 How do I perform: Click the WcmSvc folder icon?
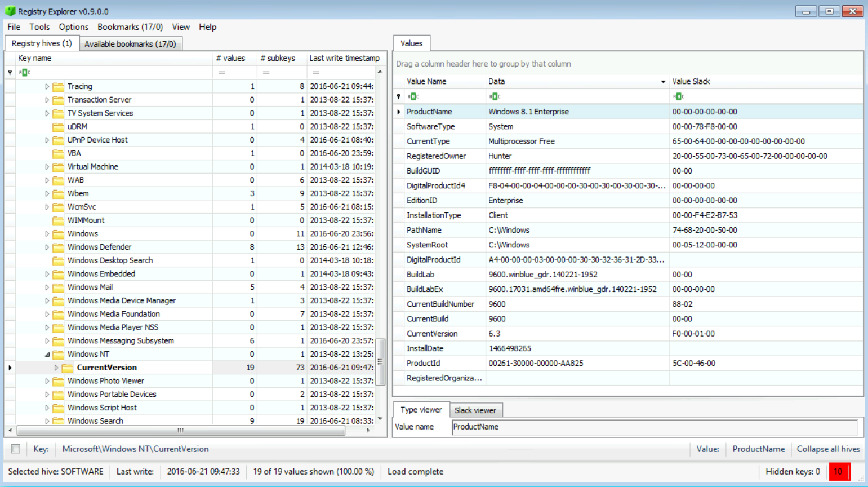(x=58, y=207)
